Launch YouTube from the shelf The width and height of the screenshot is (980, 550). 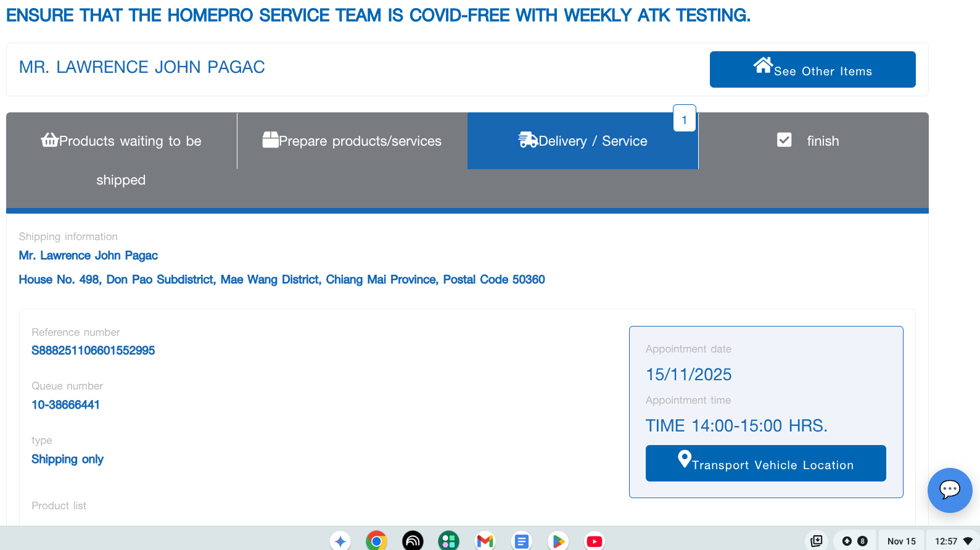(x=595, y=541)
